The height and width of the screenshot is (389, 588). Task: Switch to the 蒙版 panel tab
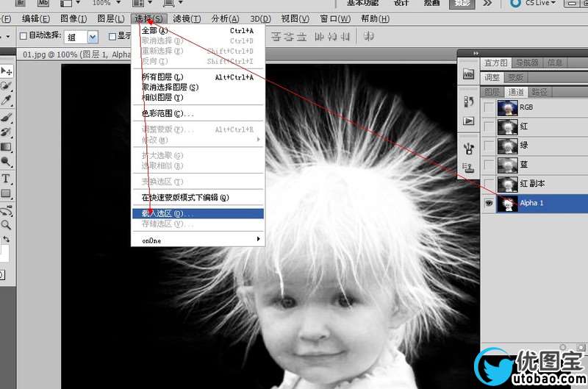click(516, 78)
